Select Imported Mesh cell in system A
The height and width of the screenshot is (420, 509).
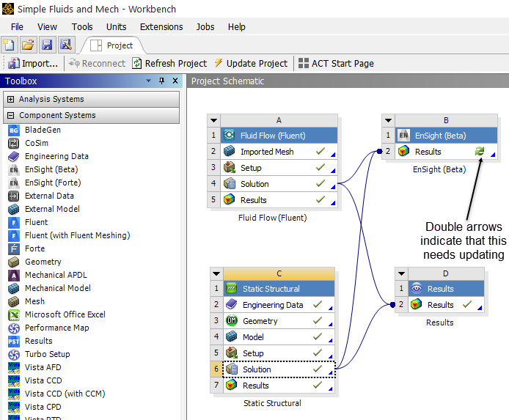(x=279, y=152)
